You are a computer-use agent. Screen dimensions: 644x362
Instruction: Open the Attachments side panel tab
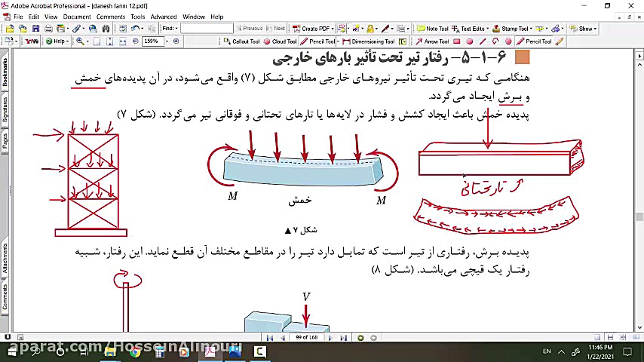tap(5, 258)
